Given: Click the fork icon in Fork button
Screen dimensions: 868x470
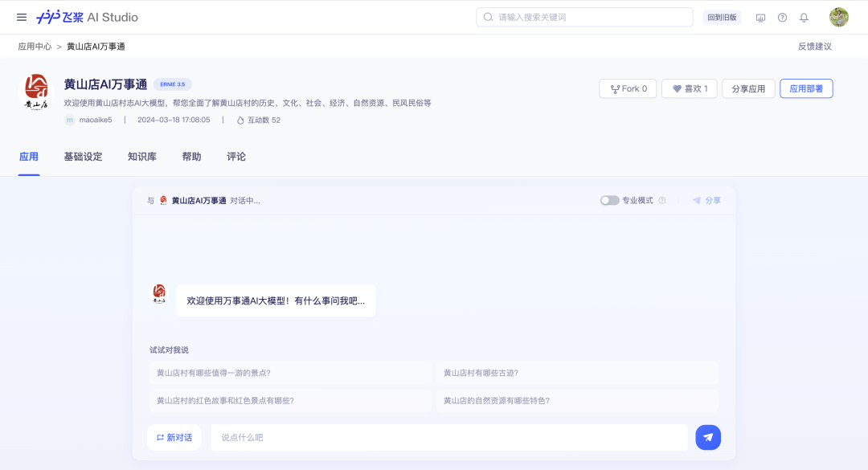Looking at the screenshot, I should (615, 89).
